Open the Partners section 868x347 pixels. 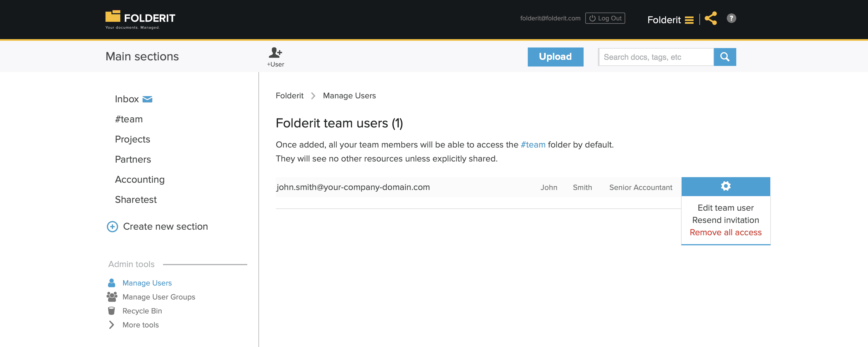coord(133,160)
